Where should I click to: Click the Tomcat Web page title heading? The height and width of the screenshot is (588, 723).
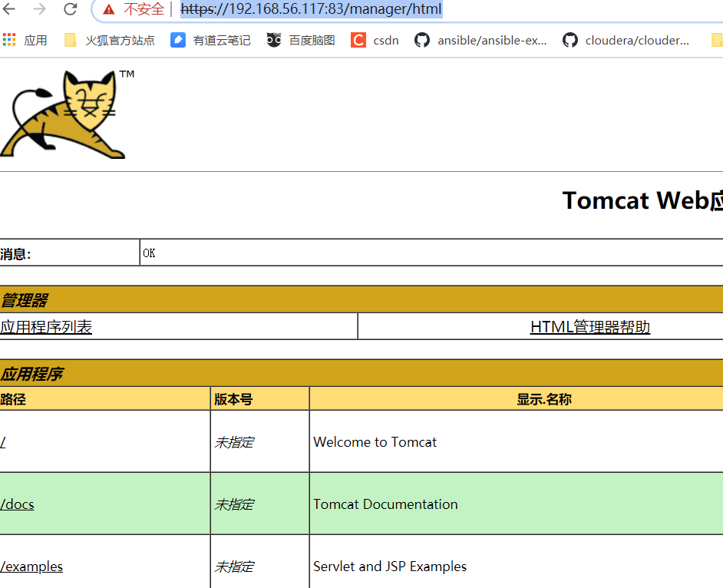[x=642, y=200]
